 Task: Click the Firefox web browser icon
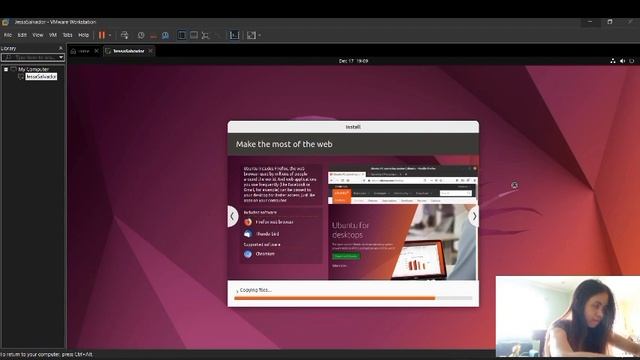(248, 222)
